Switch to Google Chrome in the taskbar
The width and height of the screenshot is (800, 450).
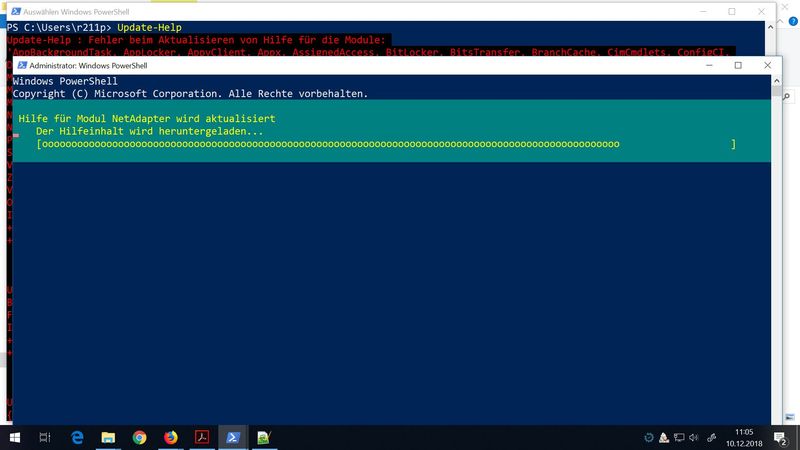click(x=139, y=438)
